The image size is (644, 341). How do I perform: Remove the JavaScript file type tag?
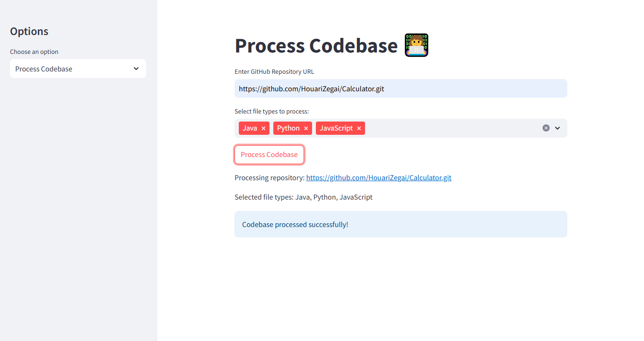(359, 128)
